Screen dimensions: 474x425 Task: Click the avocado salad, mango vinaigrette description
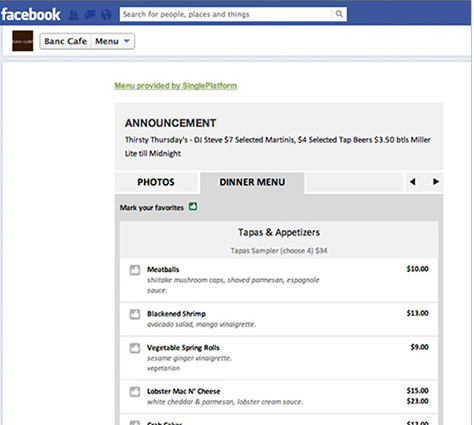pyautogui.click(x=201, y=324)
